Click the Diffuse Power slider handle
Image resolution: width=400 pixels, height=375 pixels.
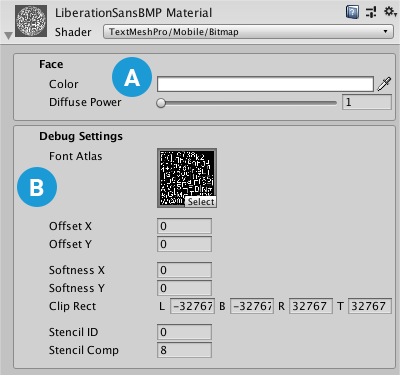(x=161, y=103)
